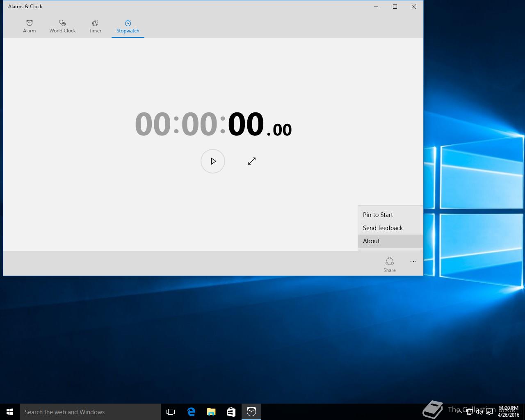The image size is (525, 420).
Task: Maximize the Alarms & Clock window
Action: tap(395, 7)
